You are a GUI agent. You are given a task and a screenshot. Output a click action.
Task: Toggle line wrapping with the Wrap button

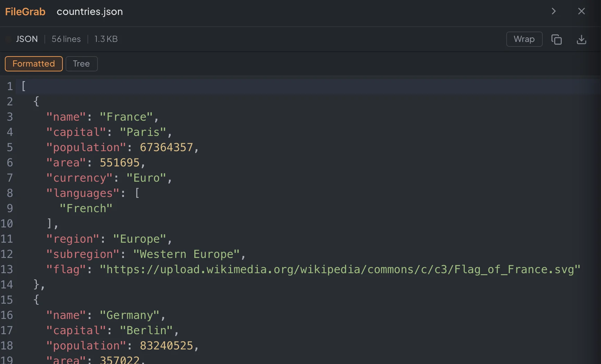pos(524,39)
